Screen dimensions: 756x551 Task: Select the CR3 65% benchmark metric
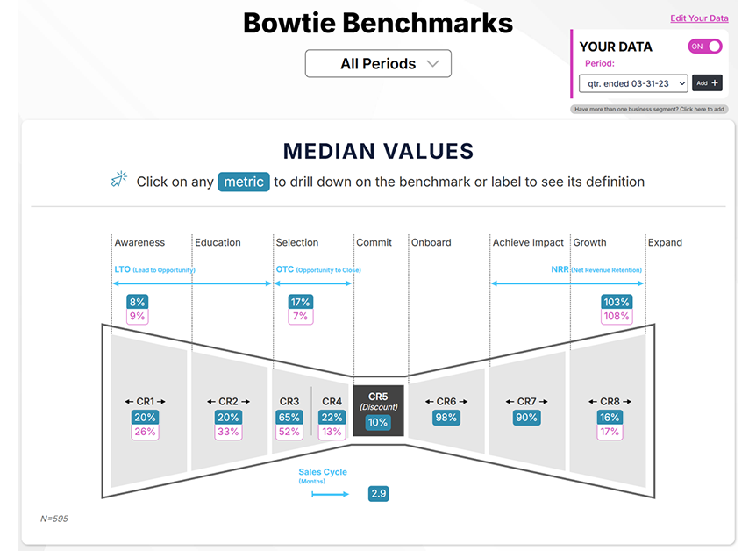[289, 418]
